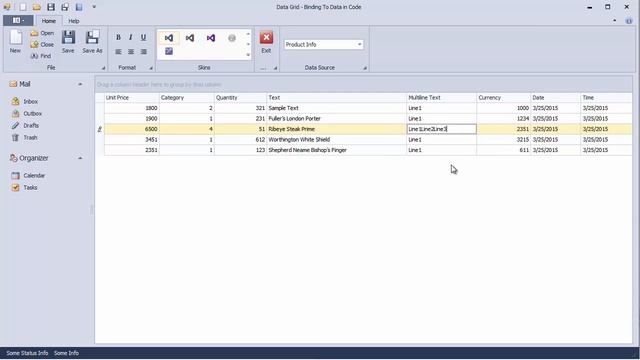Open the Format group dialog launcher
This screenshot has height=360, width=640.
point(151,68)
